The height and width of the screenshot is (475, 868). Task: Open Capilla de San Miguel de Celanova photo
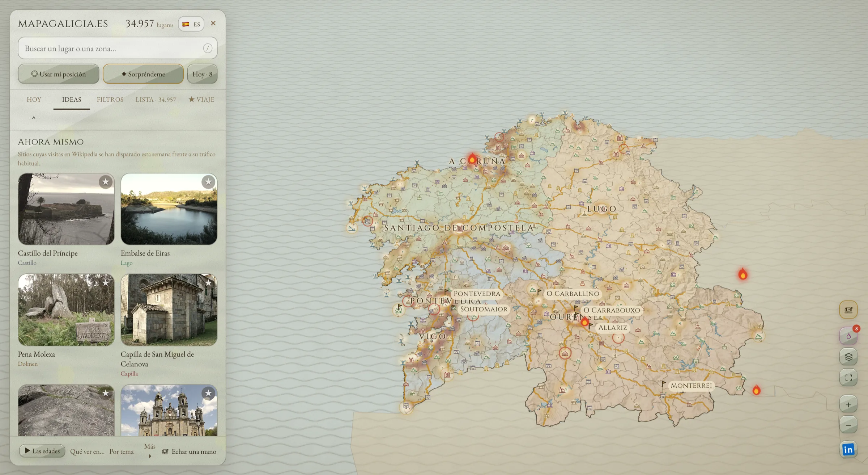pos(169,310)
